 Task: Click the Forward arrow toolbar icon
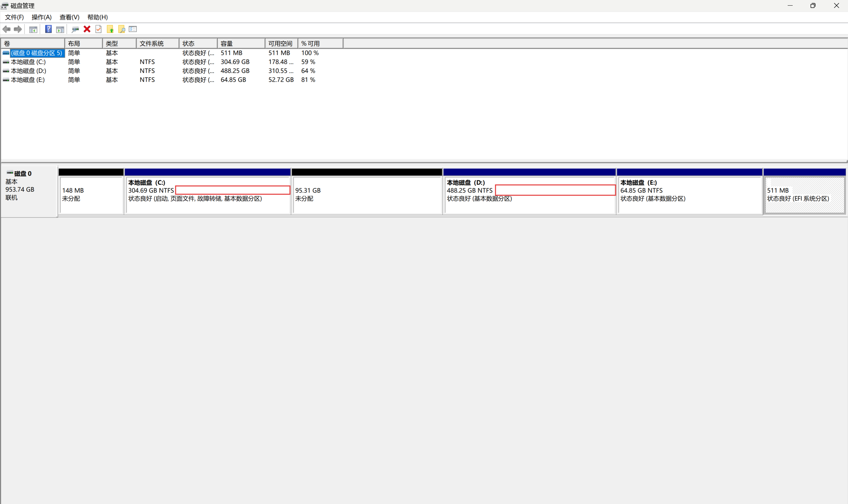point(18,29)
